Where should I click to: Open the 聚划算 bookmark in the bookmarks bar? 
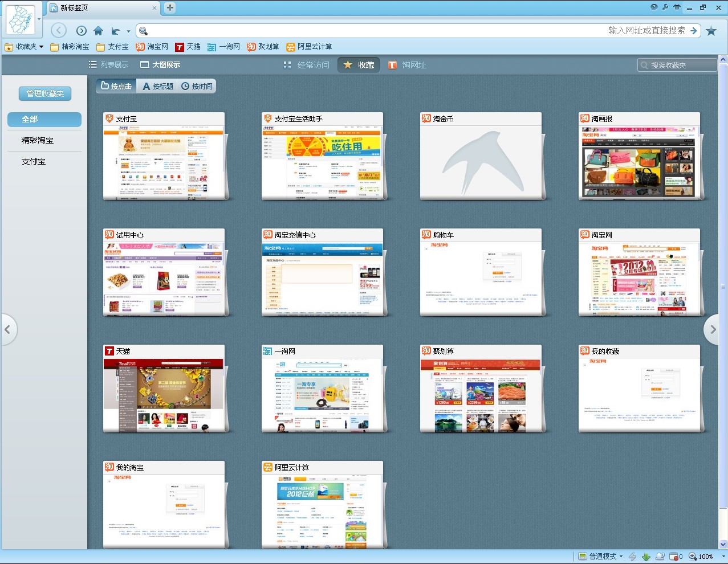click(x=263, y=47)
